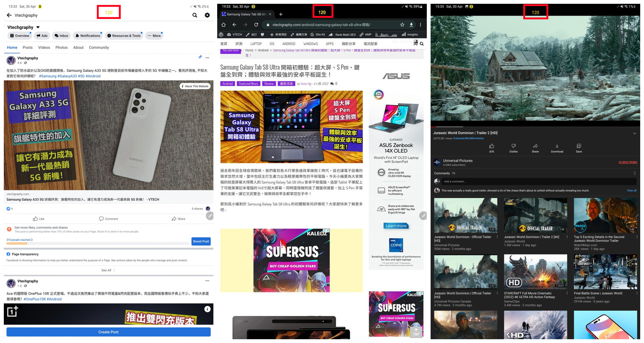The width and height of the screenshot is (644, 343).
Task: Open Rank Math SEO menu
Action: click(342, 35)
